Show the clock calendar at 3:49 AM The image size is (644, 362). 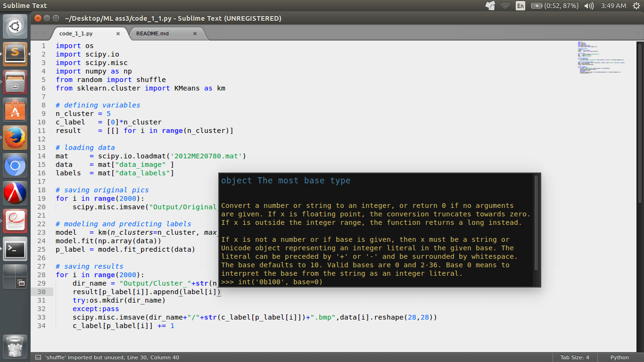tap(613, 6)
